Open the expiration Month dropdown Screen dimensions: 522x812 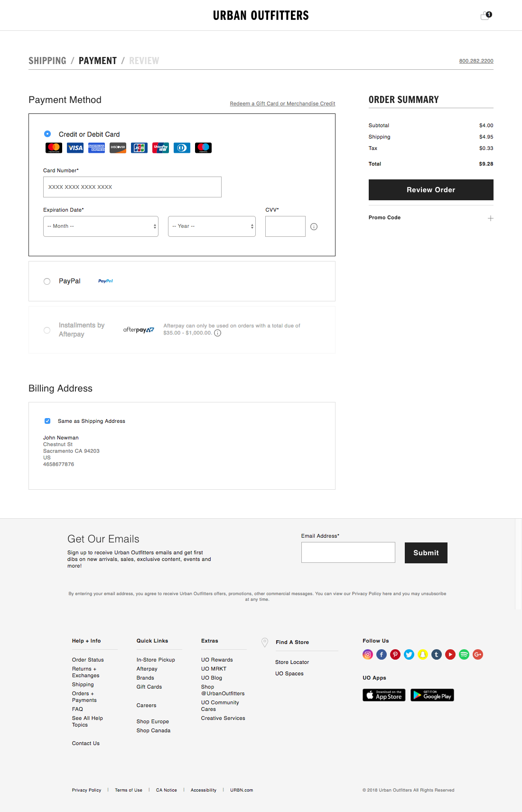(101, 226)
